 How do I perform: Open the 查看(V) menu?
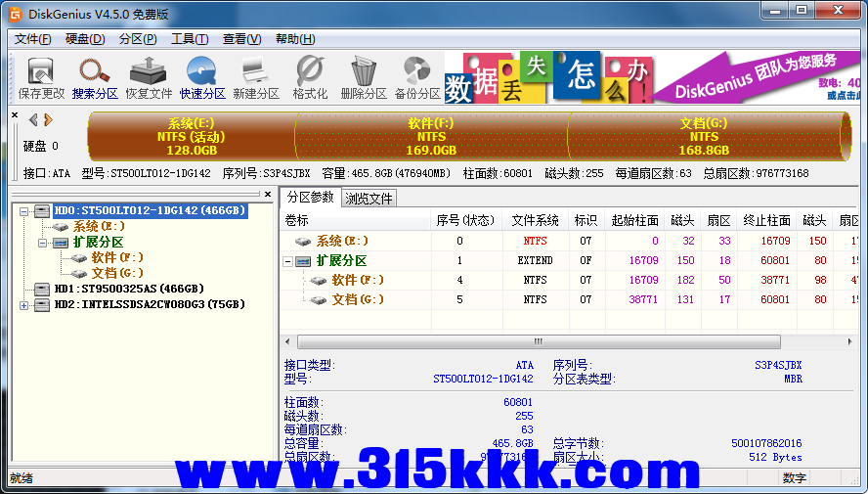(241, 39)
